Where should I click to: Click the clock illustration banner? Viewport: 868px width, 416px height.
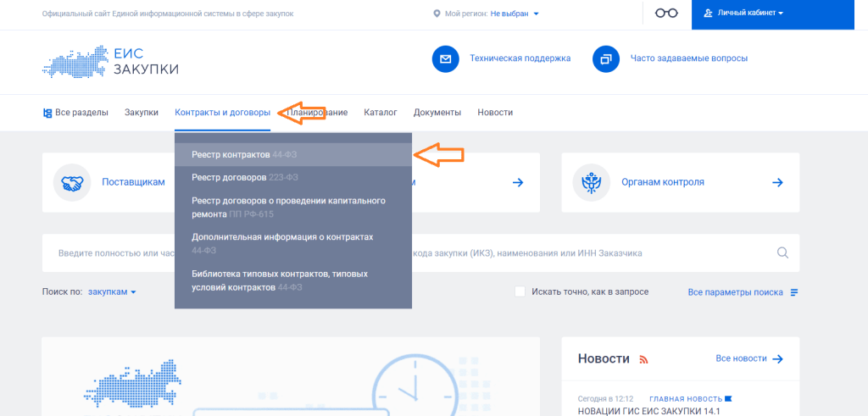click(x=291, y=376)
